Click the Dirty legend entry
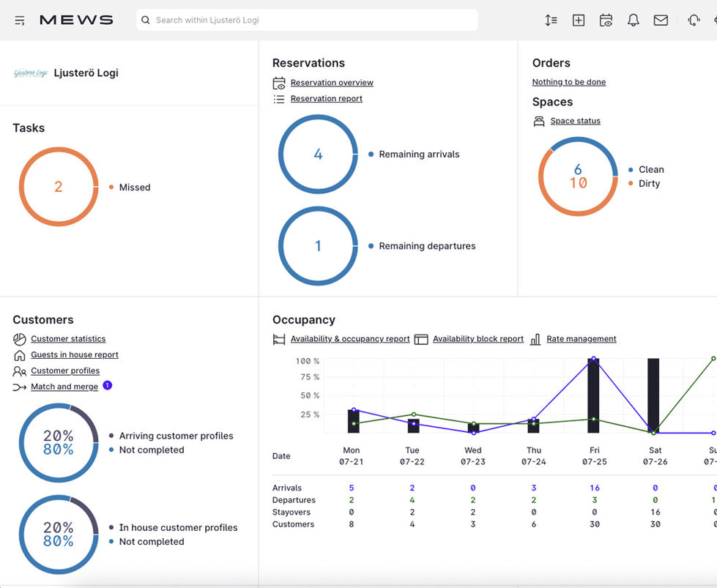The height and width of the screenshot is (588, 717). pos(649,184)
